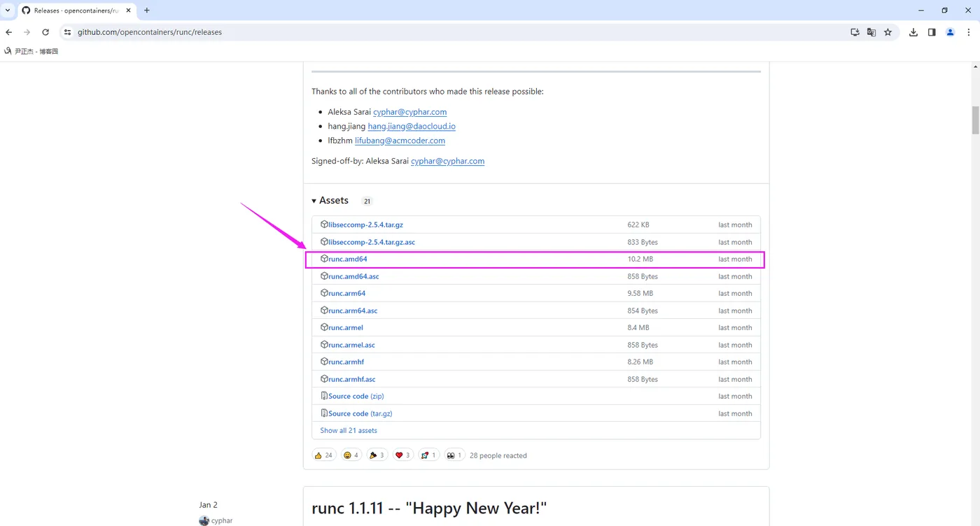Screen dimensions: 980x526
Task: Toggle the browser side panel
Action: [932, 32]
